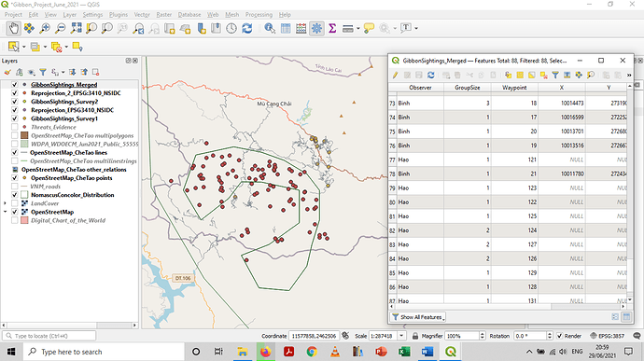
Task: Click Filter/Select features using form funnel icon
Action: click(555, 75)
